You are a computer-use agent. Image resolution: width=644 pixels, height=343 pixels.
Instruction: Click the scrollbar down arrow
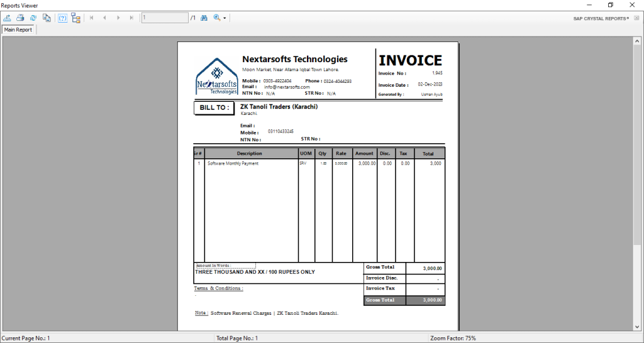coord(637,327)
